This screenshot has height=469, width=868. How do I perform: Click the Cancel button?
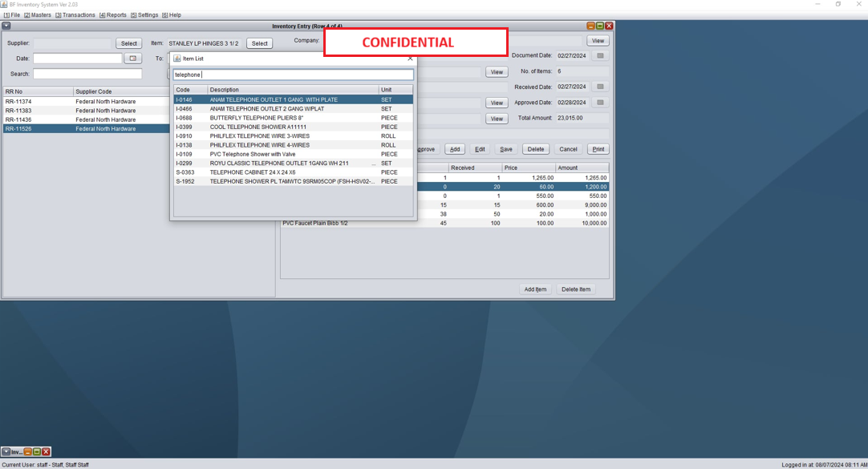click(568, 149)
